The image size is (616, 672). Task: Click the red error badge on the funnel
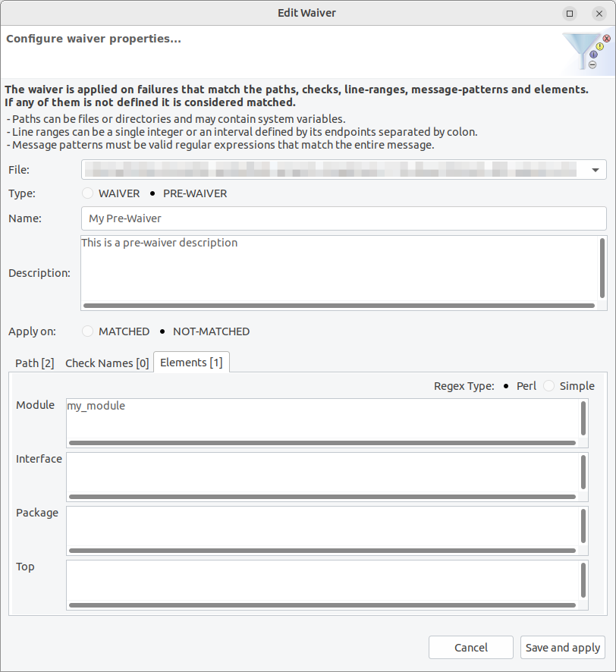click(606, 39)
